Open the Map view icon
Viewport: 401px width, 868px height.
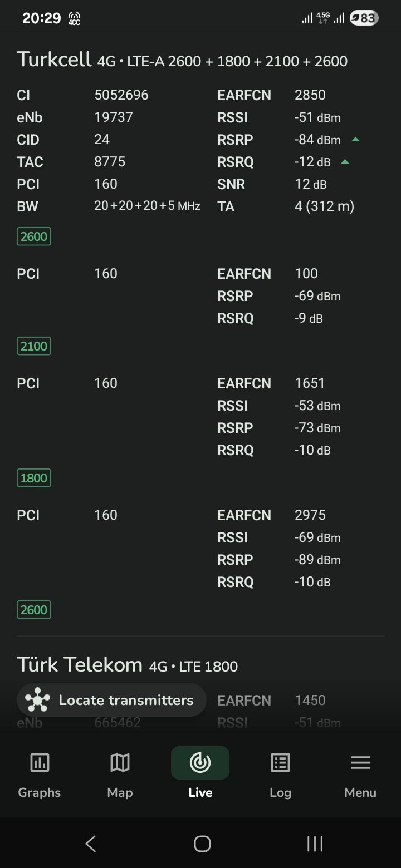[120, 762]
